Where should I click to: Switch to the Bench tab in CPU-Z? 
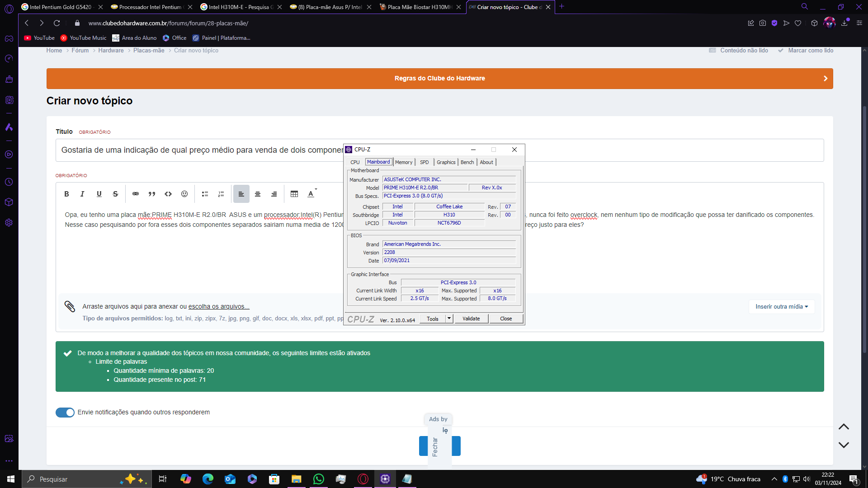[467, 162]
